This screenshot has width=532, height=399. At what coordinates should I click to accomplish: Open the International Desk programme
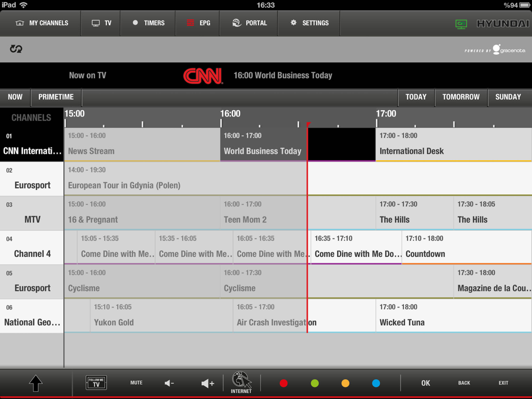[x=454, y=145]
